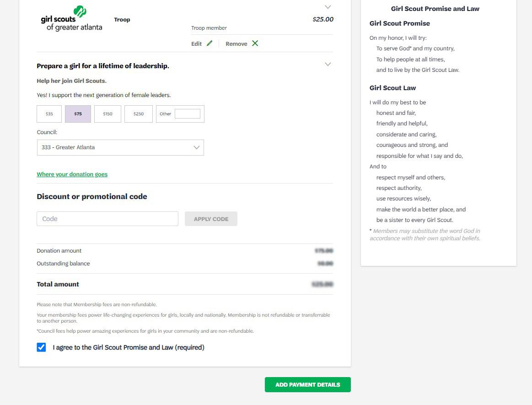The width and height of the screenshot is (532, 405).
Task: Select the Other donation option box
Action: [165, 114]
